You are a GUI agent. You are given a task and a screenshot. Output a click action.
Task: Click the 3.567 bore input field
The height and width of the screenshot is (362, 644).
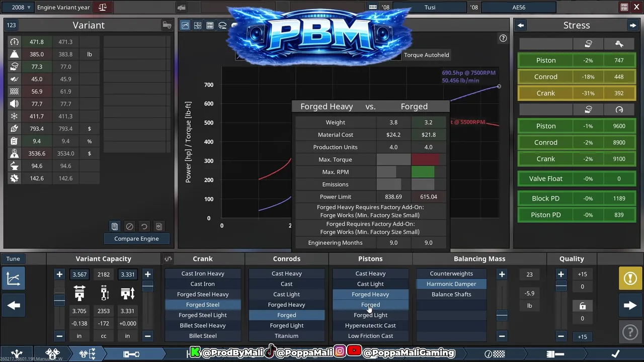(x=79, y=275)
